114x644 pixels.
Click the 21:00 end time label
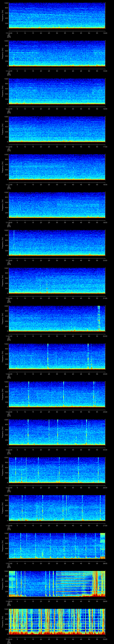tap(105, 298)
